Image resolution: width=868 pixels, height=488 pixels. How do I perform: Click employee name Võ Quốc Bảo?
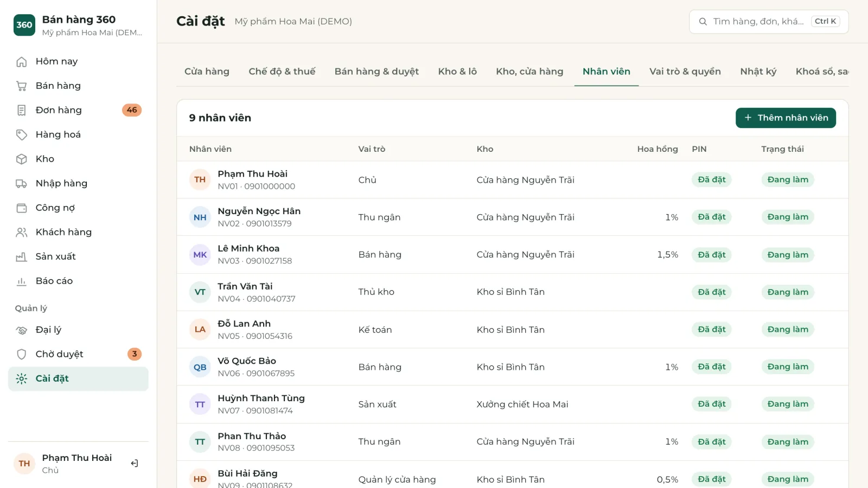(x=247, y=361)
